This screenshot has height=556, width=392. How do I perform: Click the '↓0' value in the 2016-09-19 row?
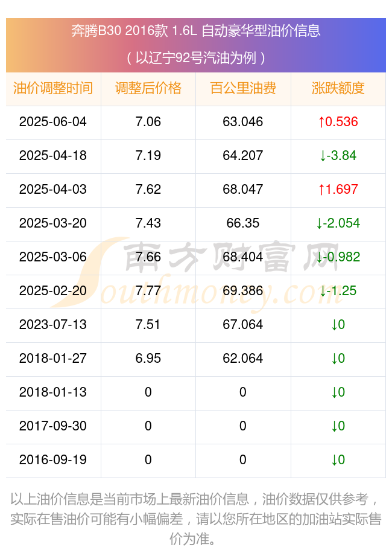tap(338, 460)
